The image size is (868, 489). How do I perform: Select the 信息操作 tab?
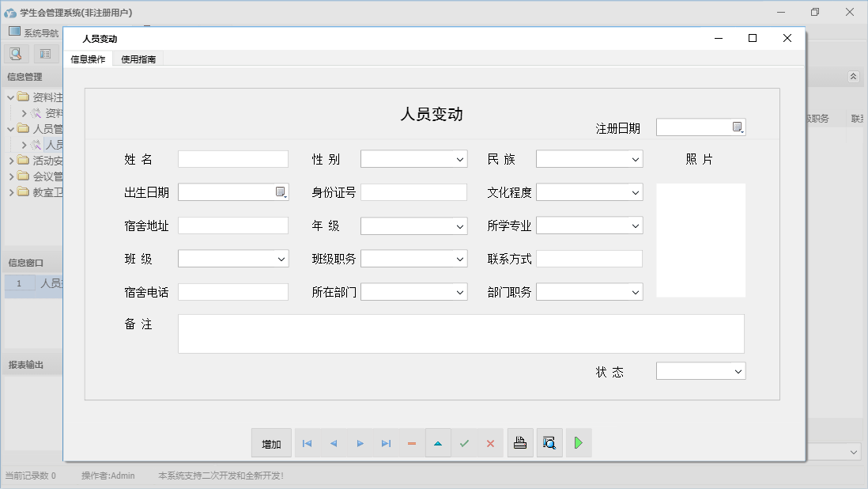click(x=87, y=59)
